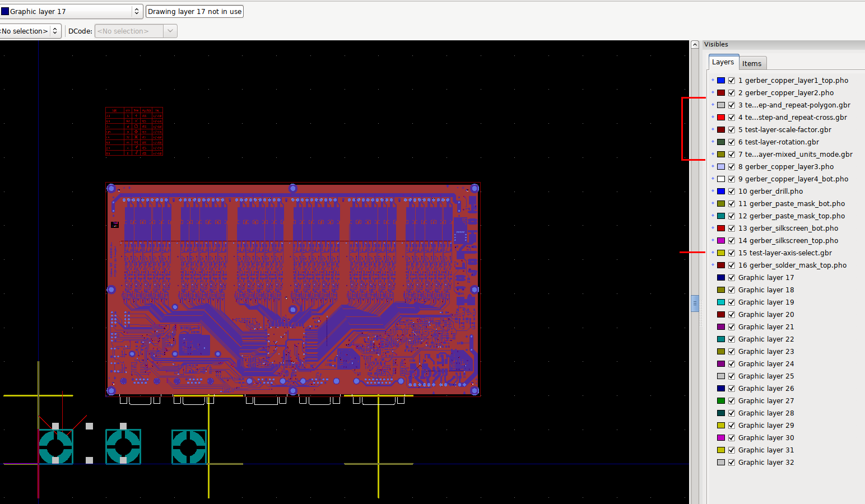The width and height of the screenshot is (865, 504).
Task: Select layer 16 gerber_solder_mask_top.pho by name
Action: tap(792, 265)
